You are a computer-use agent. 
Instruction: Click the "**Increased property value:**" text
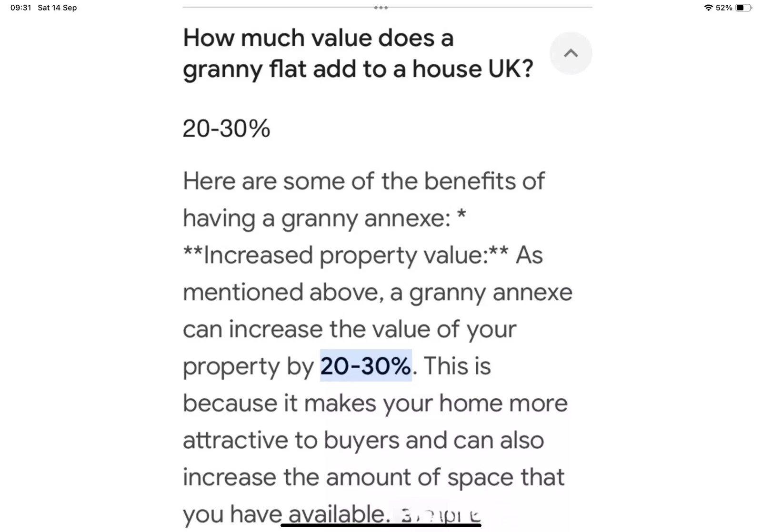click(346, 255)
